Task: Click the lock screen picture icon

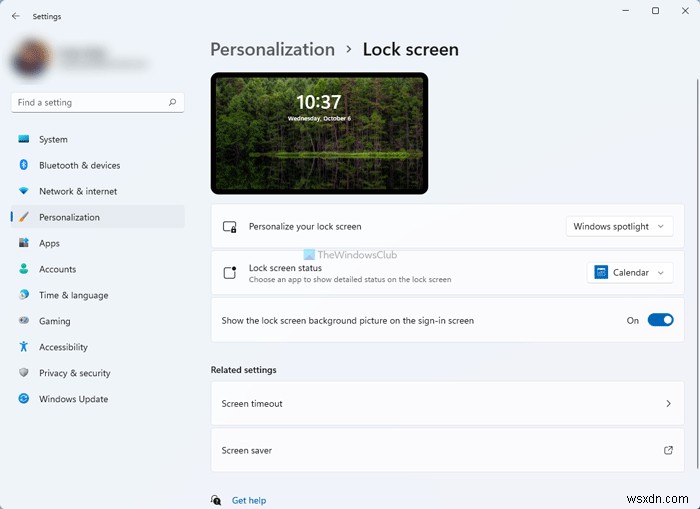Action: click(229, 227)
